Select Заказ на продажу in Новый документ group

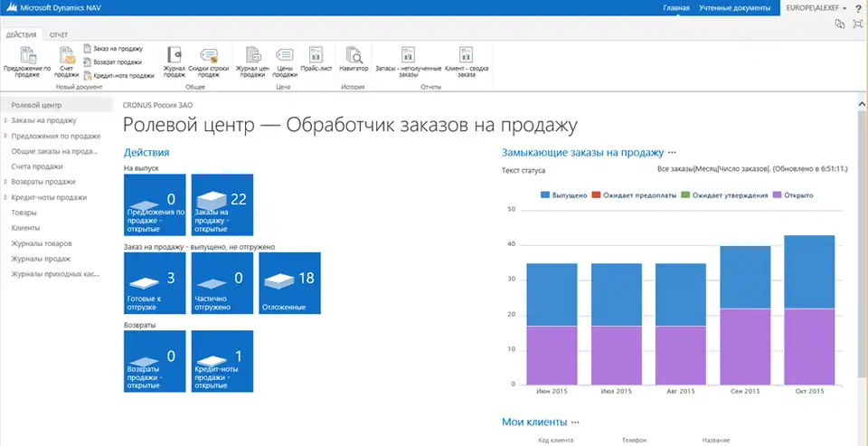click(118, 48)
